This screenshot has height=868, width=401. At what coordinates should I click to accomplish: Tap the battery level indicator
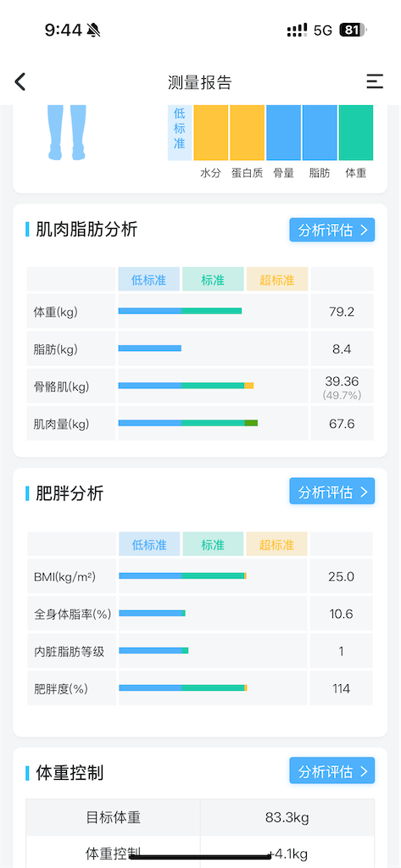pyautogui.click(x=353, y=30)
